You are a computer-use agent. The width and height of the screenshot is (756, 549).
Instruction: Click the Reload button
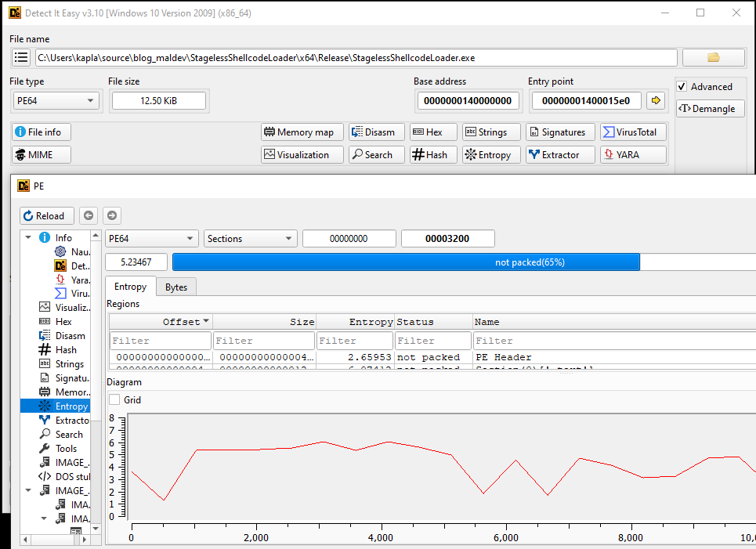coord(46,216)
